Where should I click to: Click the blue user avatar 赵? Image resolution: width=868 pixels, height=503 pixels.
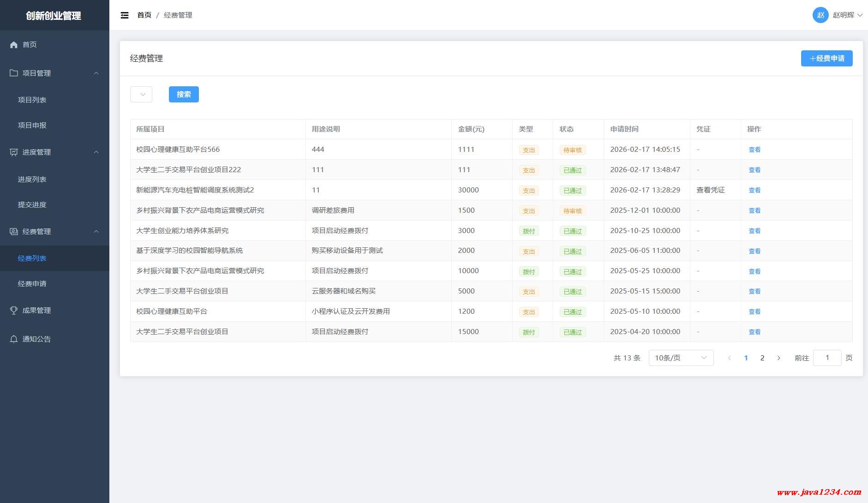point(820,15)
